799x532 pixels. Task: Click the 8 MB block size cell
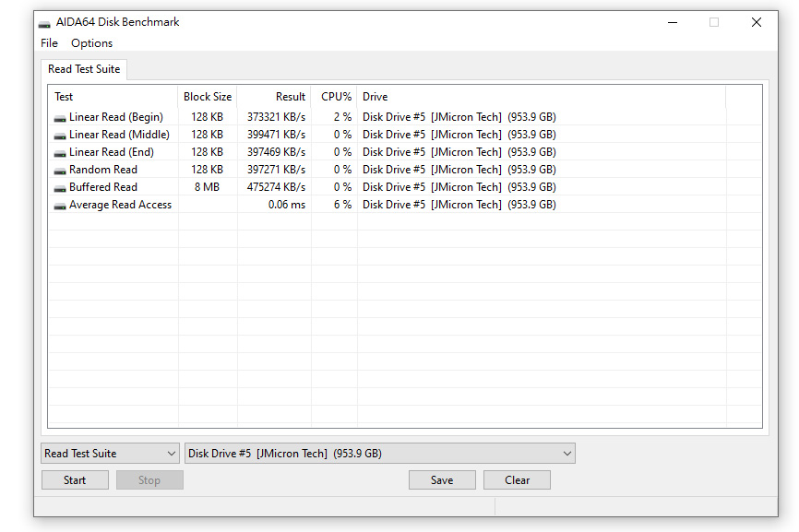pyautogui.click(x=207, y=187)
